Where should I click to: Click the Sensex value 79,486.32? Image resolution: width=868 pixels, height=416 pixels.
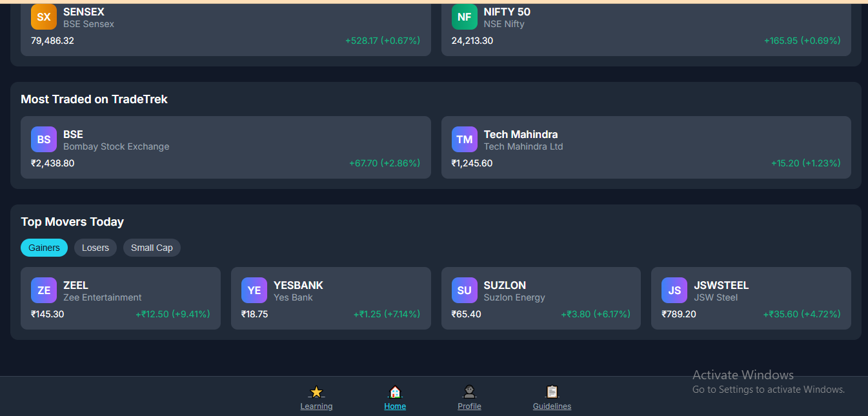point(52,41)
